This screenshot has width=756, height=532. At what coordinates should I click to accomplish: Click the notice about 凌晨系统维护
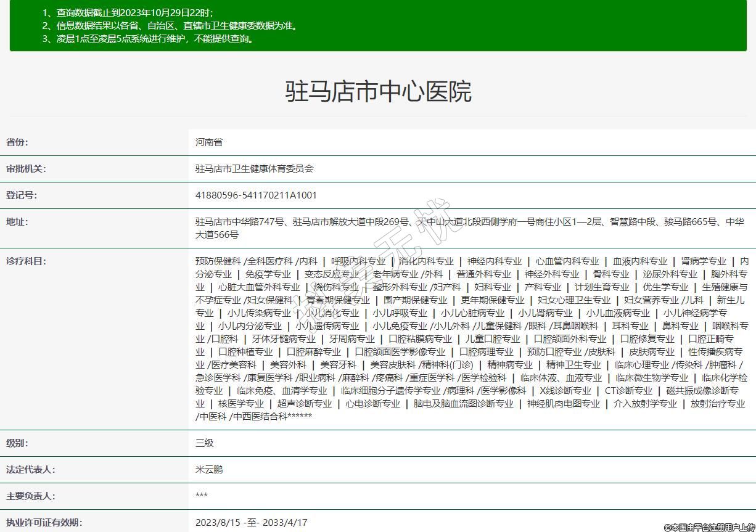pos(148,39)
